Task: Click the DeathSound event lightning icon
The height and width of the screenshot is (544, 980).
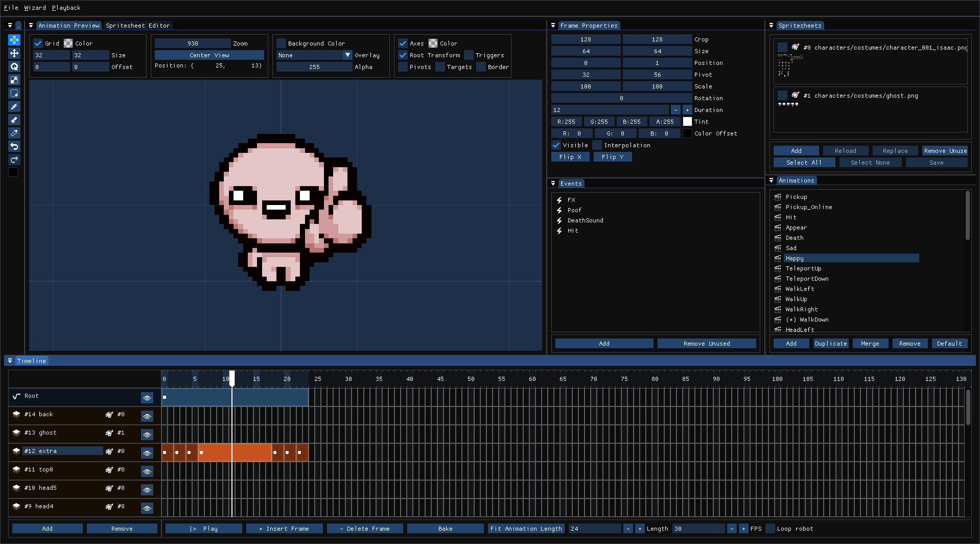Action: pos(559,220)
